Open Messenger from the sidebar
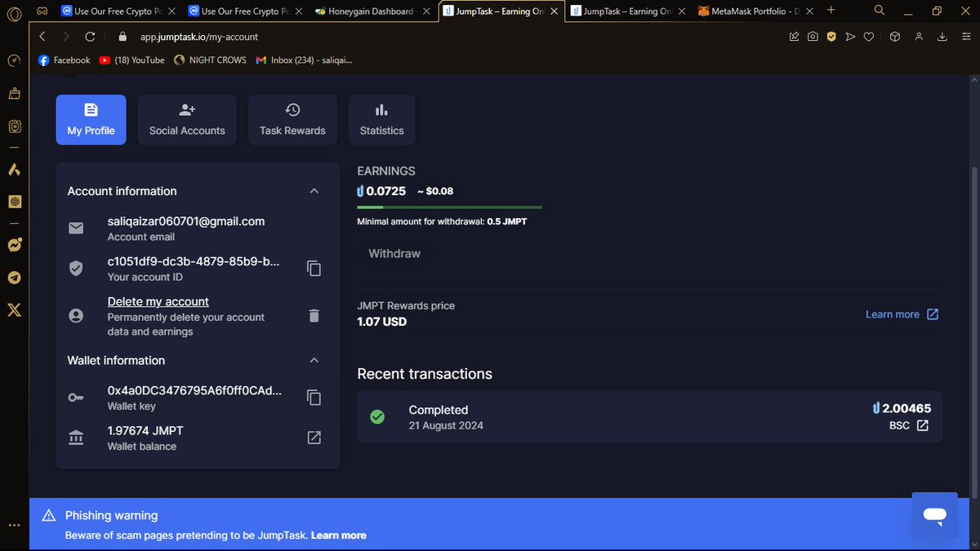This screenshot has height=551, width=980. click(x=14, y=245)
